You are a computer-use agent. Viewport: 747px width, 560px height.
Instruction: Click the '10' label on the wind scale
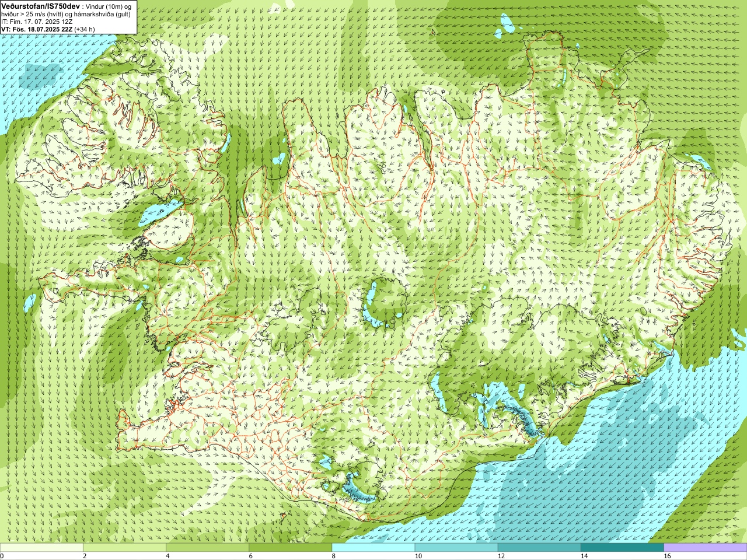pos(418,556)
